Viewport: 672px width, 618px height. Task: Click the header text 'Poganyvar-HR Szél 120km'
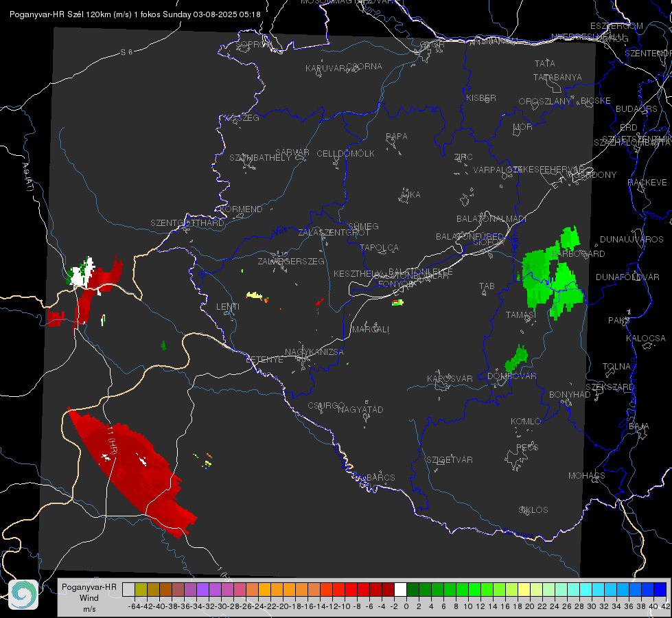[x=60, y=14]
